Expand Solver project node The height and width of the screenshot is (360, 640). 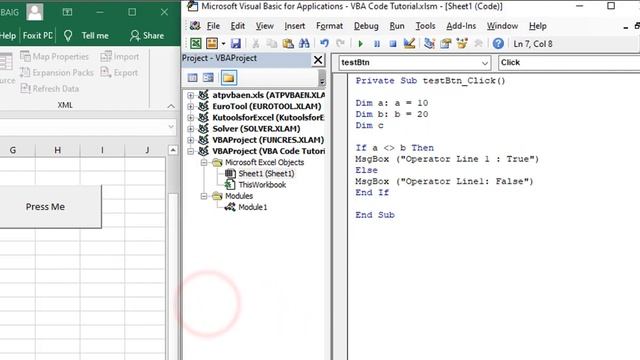click(x=191, y=129)
